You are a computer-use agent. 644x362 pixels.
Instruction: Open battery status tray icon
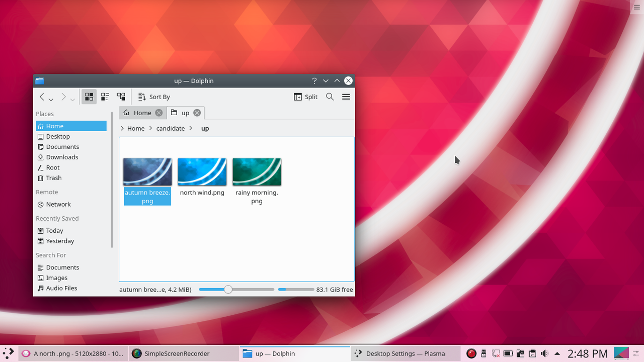508,353
